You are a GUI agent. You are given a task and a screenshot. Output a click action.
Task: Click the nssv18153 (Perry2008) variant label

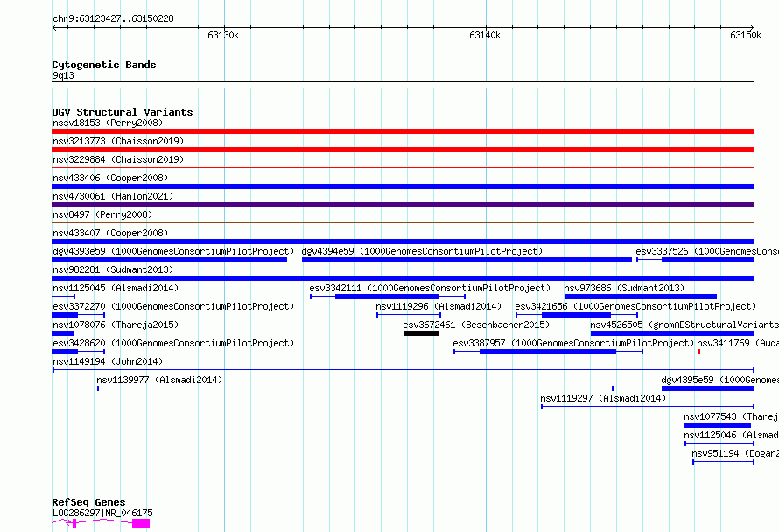108,122
